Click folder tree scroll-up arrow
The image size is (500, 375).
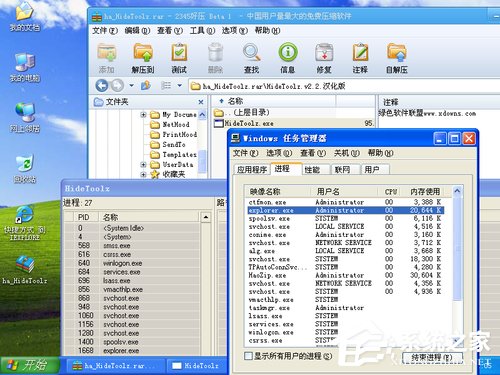point(202,115)
